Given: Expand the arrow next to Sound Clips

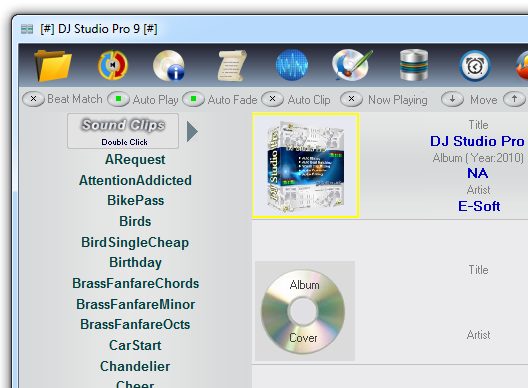Looking at the screenshot, I should tap(192, 132).
